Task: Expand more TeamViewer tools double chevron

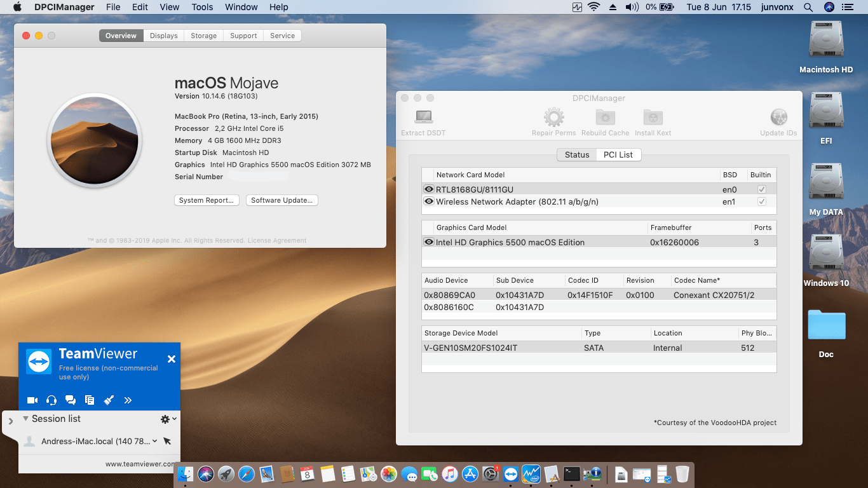Action: [128, 400]
